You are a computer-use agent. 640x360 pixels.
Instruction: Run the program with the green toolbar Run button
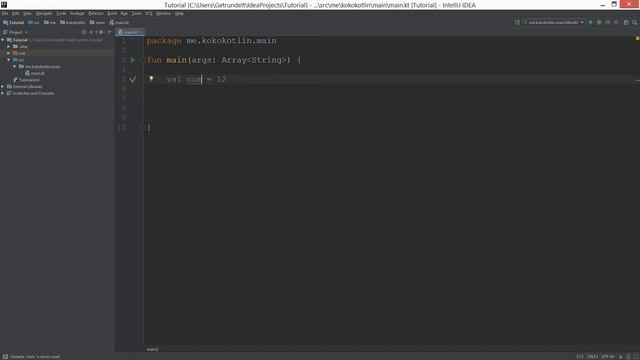tap(590, 22)
